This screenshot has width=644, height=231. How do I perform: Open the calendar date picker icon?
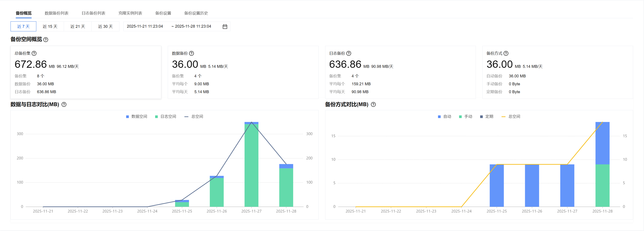[225, 26]
